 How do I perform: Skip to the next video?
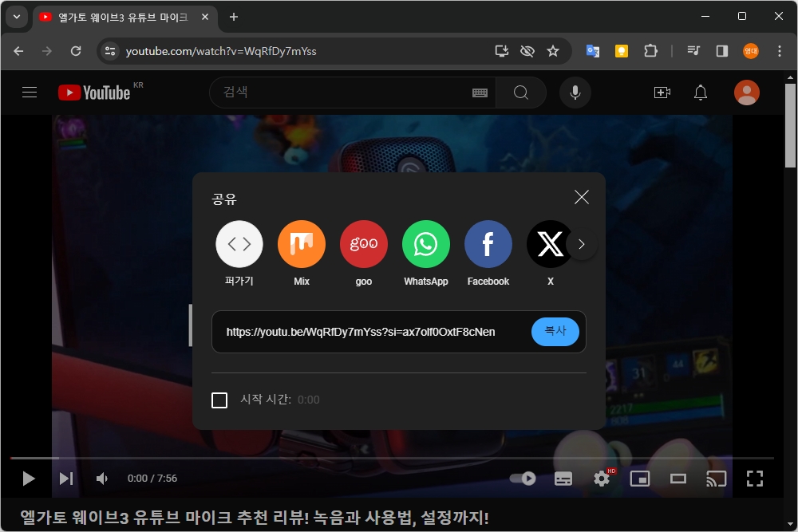pos(66,479)
